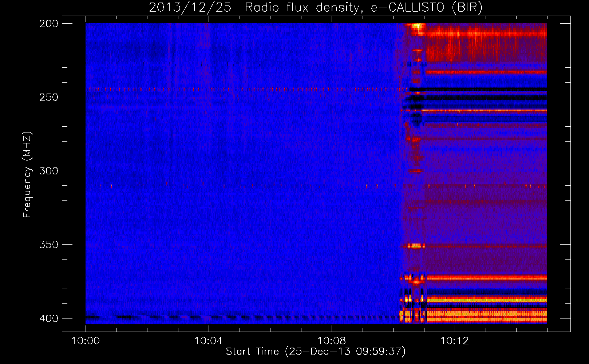This screenshot has width=589, height=364.
Task: Click the 250 frequency tick label
Action: point(49,97)
